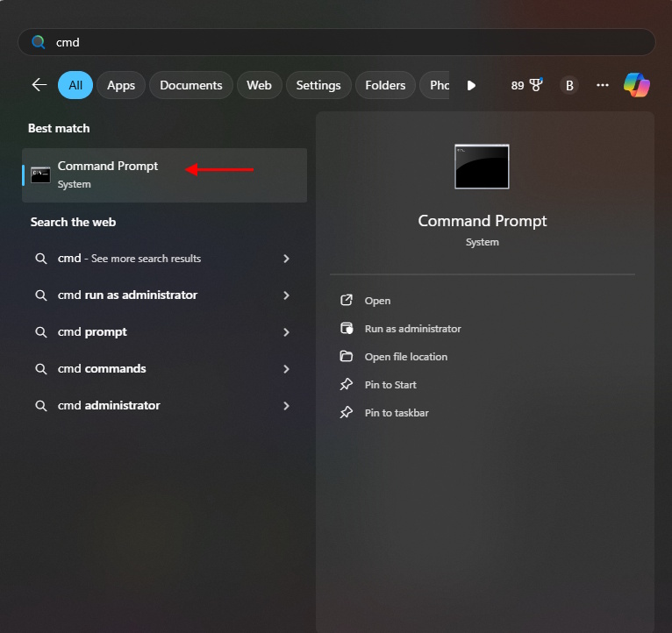
Task: Switch to the Settings filter tab
Action: 318,85
